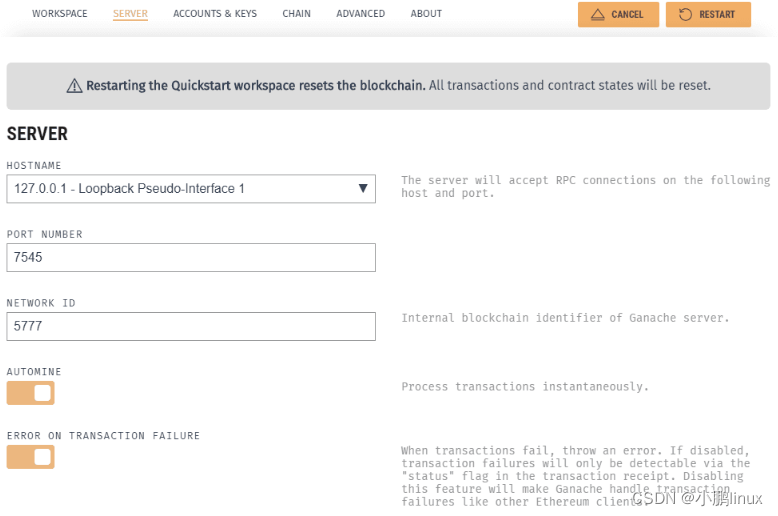Switch to Accounts & Keys tab
This screenshot has height=516, width=778.
pos(215,14)
